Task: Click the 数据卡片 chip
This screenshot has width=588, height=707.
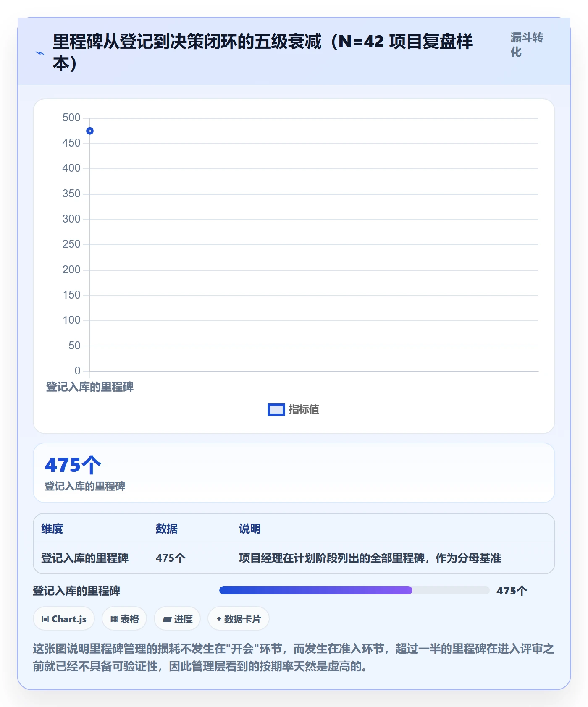Action: (x=239, y=619)
